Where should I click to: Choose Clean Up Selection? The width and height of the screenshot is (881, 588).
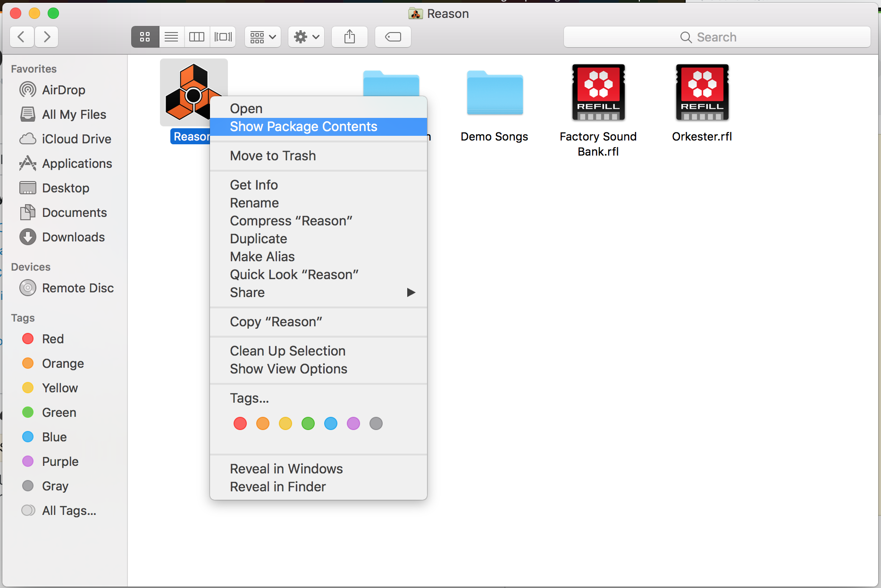tap(319, 351)
